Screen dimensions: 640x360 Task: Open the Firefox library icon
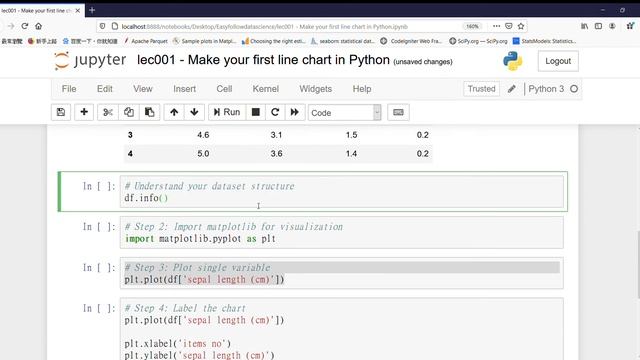(x=584, y=26)
